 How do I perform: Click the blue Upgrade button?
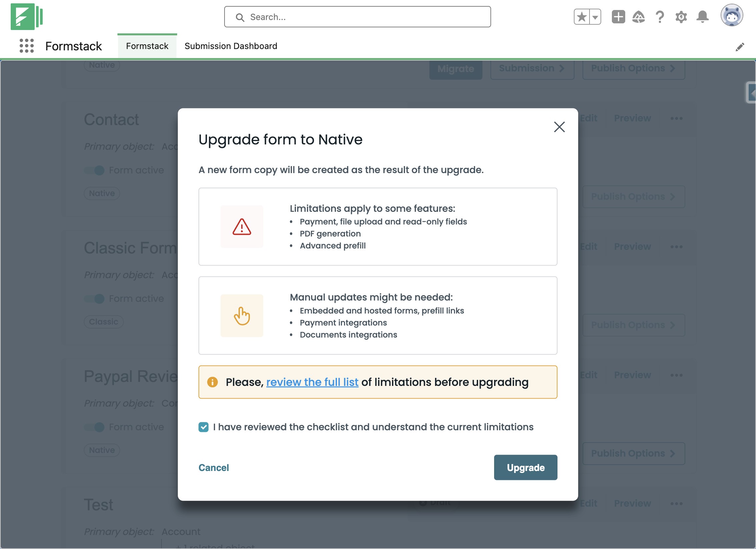525,467
